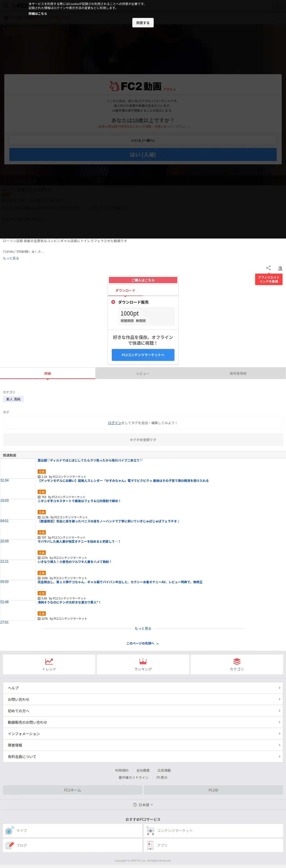Open the 会社概要 footer link

coord(143,770)
